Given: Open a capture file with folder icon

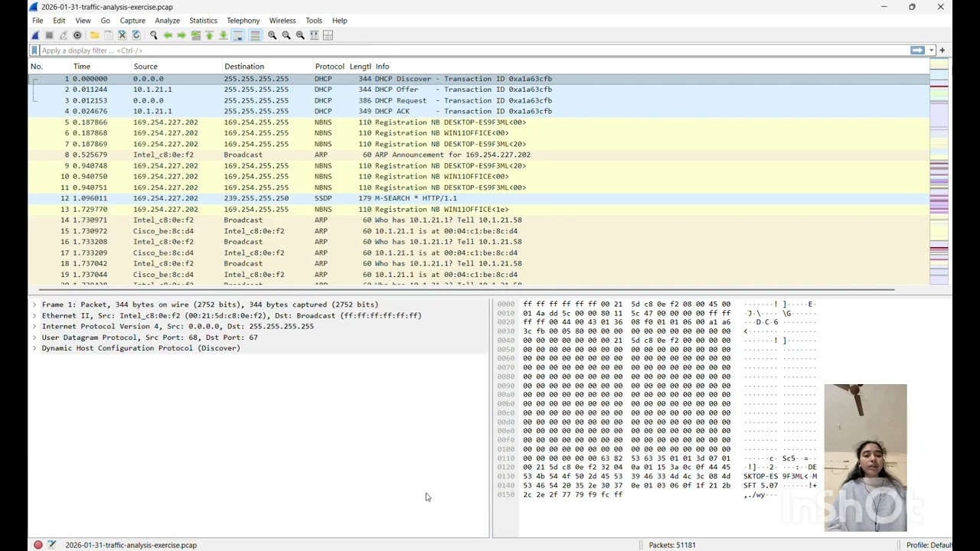Looking at the screenshot, I should coord(94,35).
